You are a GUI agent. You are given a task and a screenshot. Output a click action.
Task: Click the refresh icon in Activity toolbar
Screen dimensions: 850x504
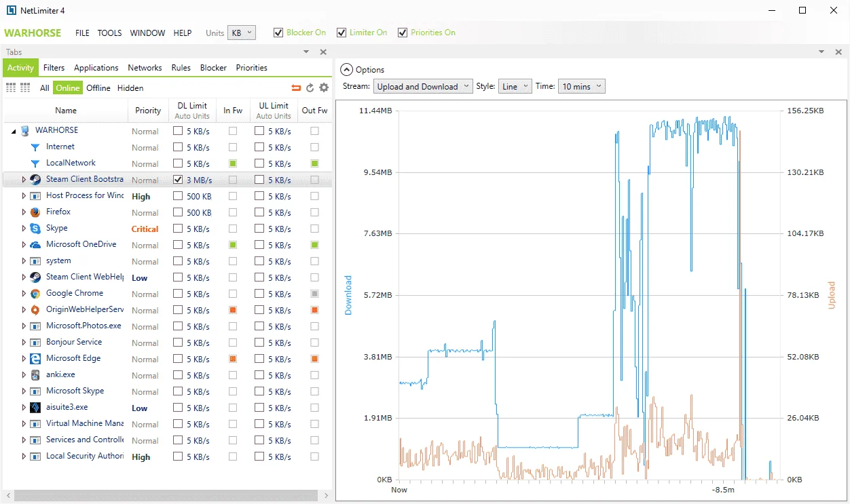310,88
